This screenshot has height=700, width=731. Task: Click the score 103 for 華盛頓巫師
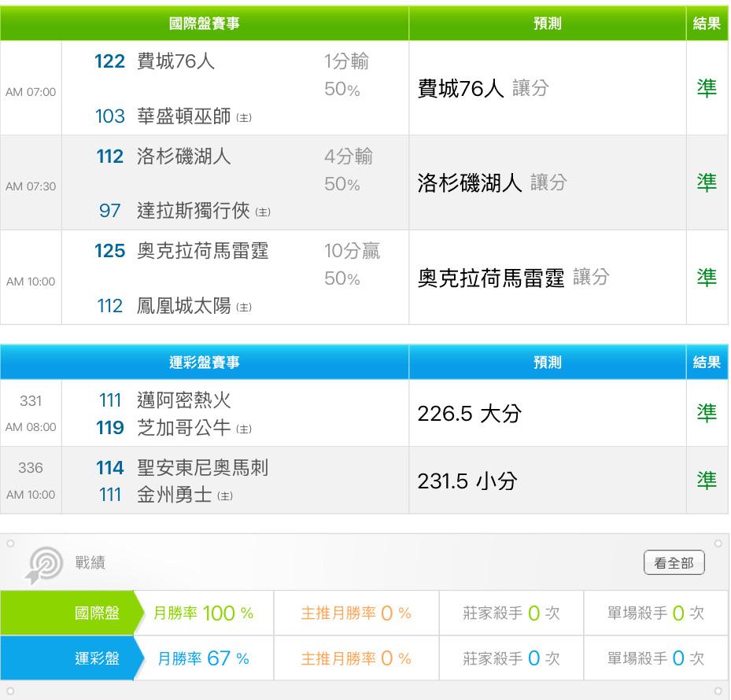pyautogui.click(x=109, y=116)
